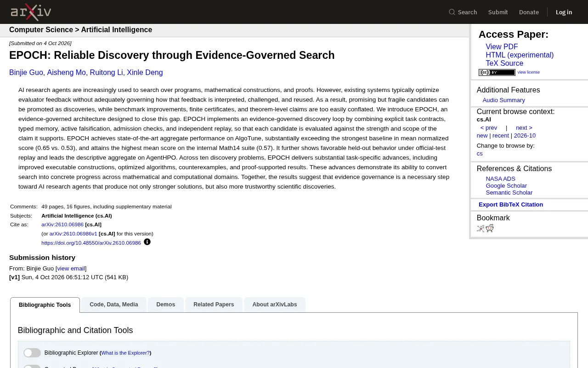Open author Xinle Deng's link

tap(145, 73)
